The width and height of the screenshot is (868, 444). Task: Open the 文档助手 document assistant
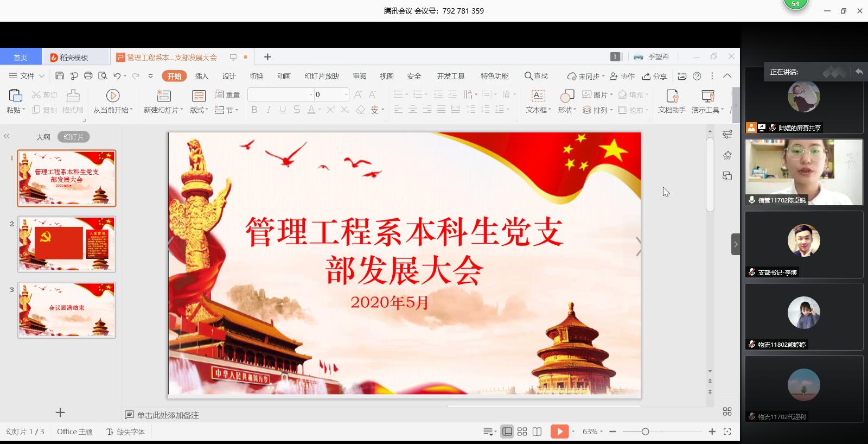672,96
